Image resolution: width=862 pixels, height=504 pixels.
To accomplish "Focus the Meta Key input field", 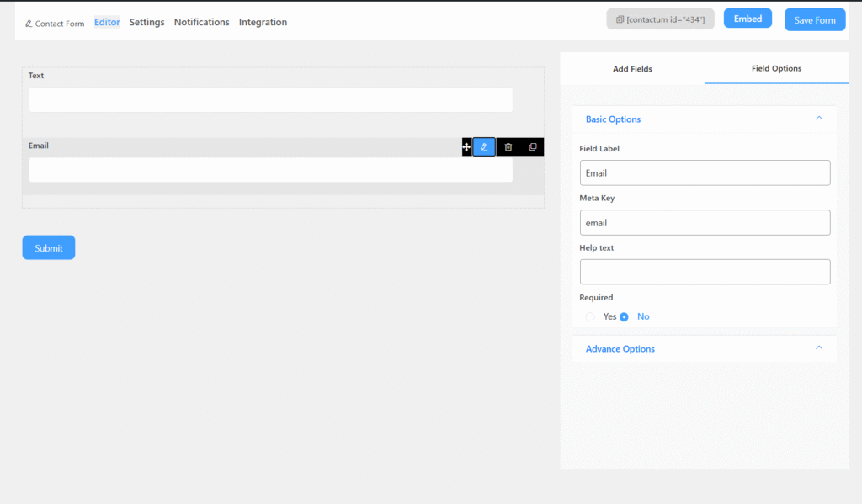I will click(705, 223).
